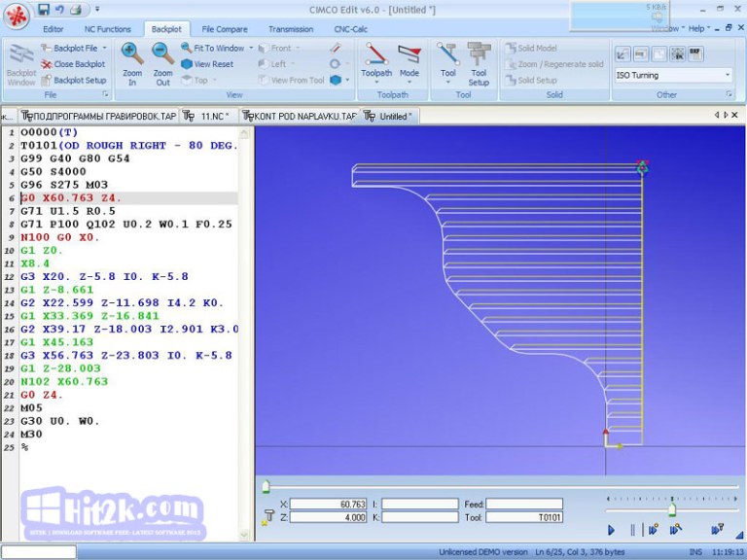This screenshot has width=747, height=560.
Task: Undo last action in quick access toolbar
Action: click(59, 9)
